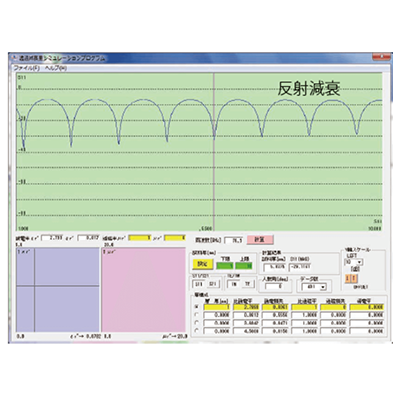Viewport: 400px width, 400px height.
Task: Click the yellow μ'' permeability field
Action: 175,238
